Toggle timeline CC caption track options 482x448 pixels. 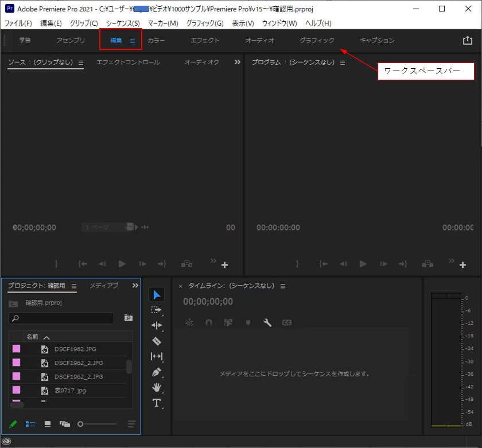click(287, 322)
